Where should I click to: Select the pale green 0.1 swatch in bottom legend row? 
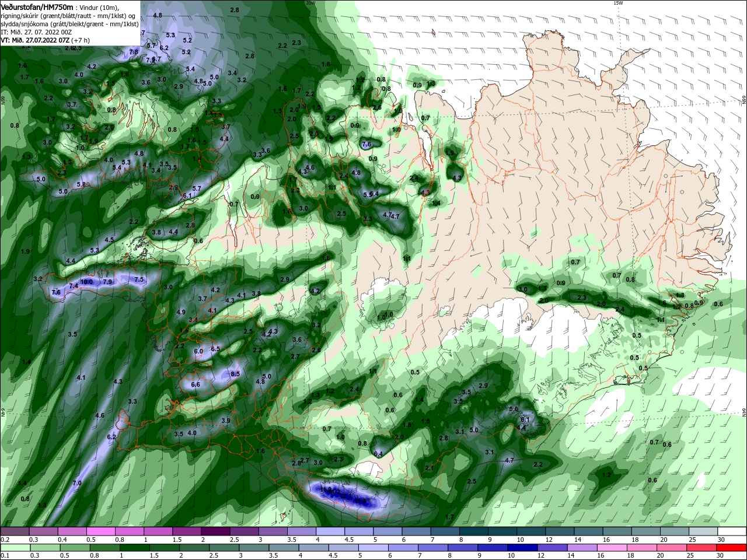[14, 548]
